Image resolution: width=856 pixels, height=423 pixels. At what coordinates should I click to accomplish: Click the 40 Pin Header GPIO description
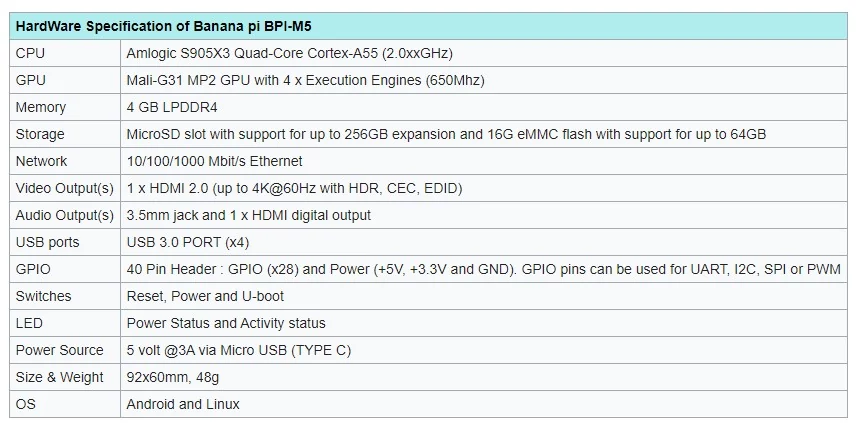[x=484, y=270]
